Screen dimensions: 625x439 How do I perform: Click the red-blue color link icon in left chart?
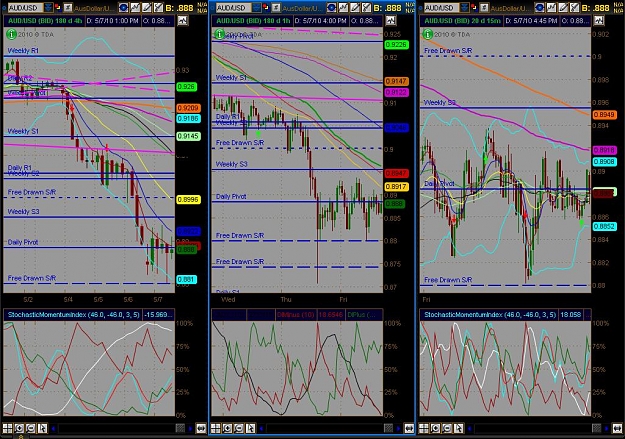coord(58,7)
